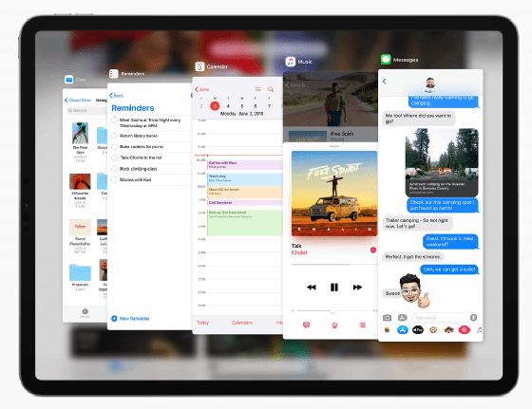Tap Calendar search magnifier icon
532x409 pixels.
271,89
